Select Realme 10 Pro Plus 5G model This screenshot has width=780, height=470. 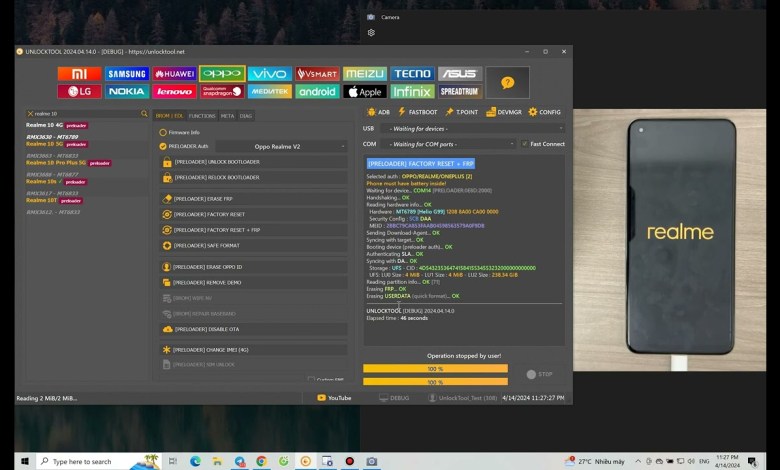(x=56, y=163)
